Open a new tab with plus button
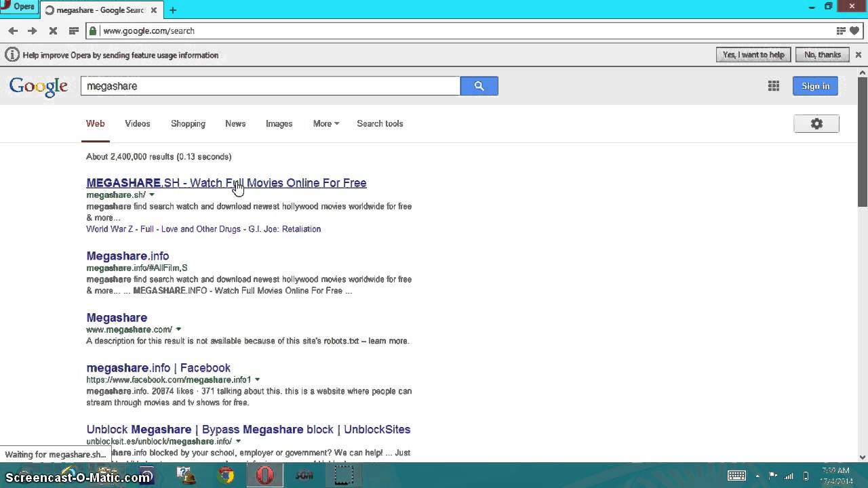The height and width of the screenshot is (488, 868). [x=173, y=10]
